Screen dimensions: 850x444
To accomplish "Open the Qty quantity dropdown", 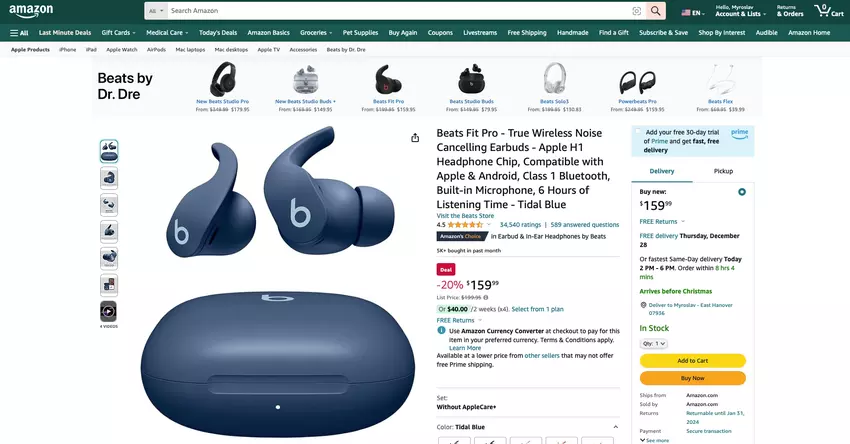I will coord(653,344).
